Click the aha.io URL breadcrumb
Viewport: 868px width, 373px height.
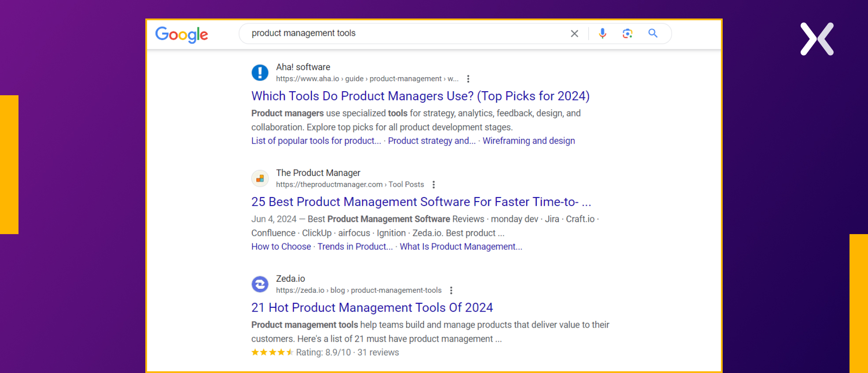[x=367, y=79]
